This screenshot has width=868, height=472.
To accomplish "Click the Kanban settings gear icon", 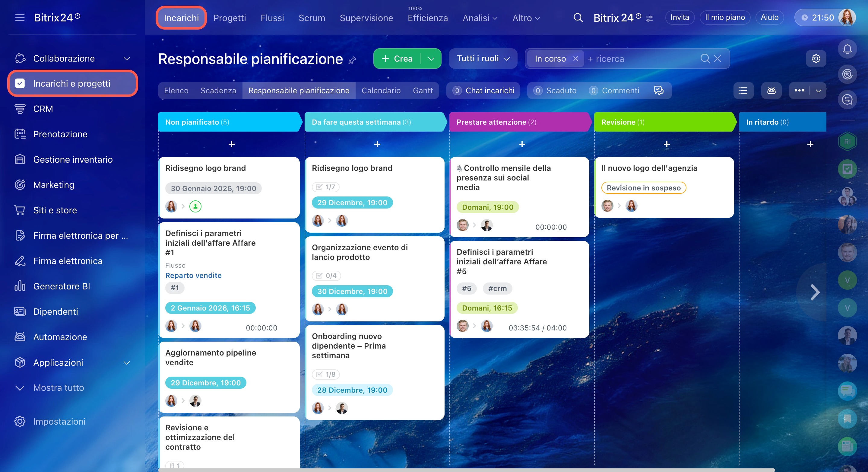I will [x=816, y=59].
